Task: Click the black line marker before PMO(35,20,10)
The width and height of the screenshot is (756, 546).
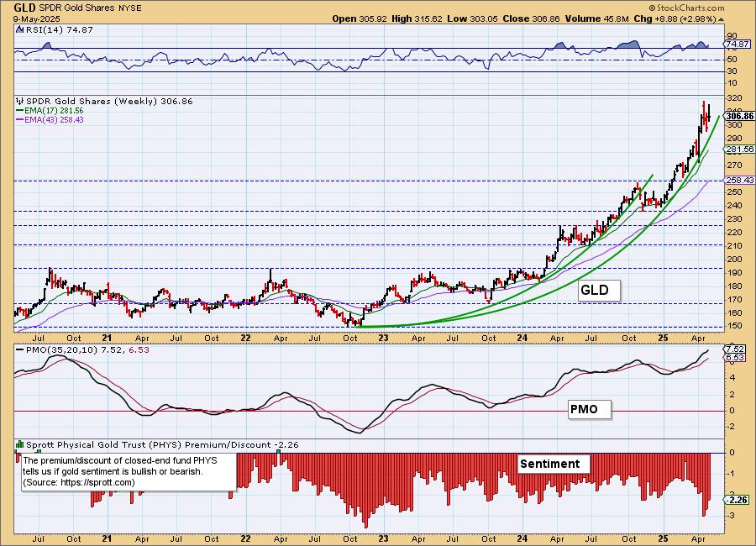Action: click(x=20, y=350)
